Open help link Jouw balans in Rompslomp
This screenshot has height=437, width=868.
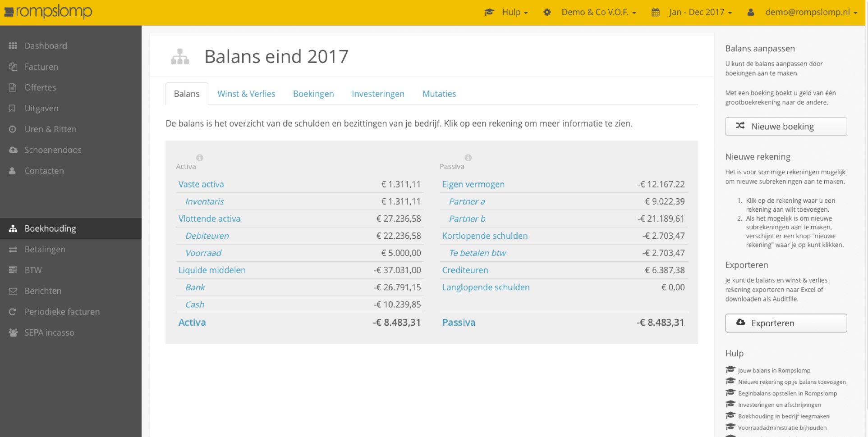coord(774,370)
